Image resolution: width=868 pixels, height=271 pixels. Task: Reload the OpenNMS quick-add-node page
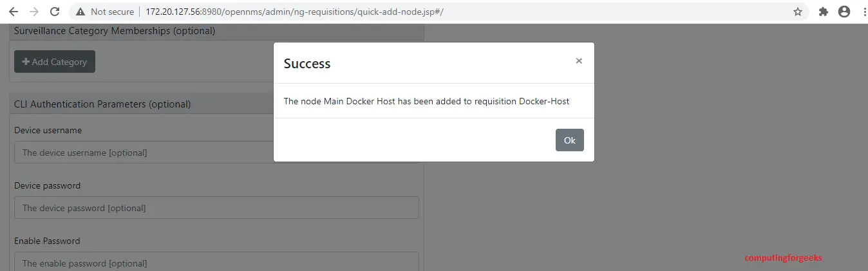coord(55,12)
